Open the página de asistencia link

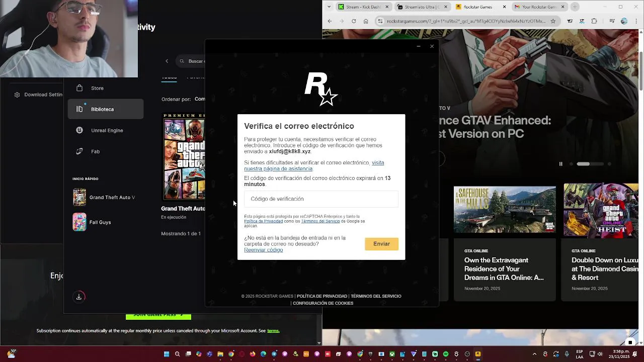[x=314, y=166]
